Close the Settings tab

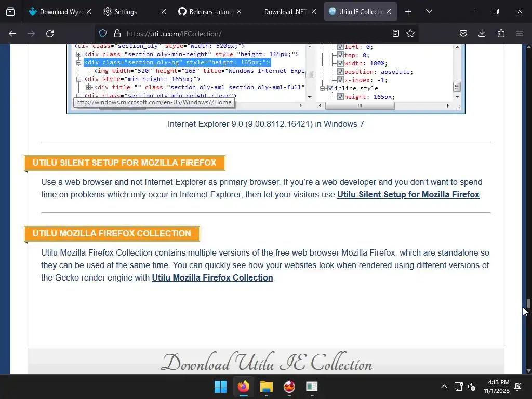(x=164, y=11)
